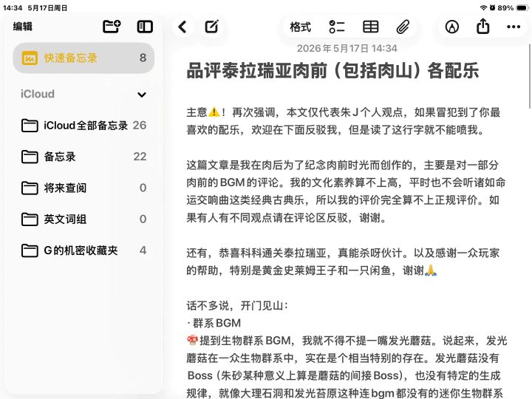Click the note date 2026年5月17日 14:34
Screen dimensions: 532x399
[x=347, y=49]
